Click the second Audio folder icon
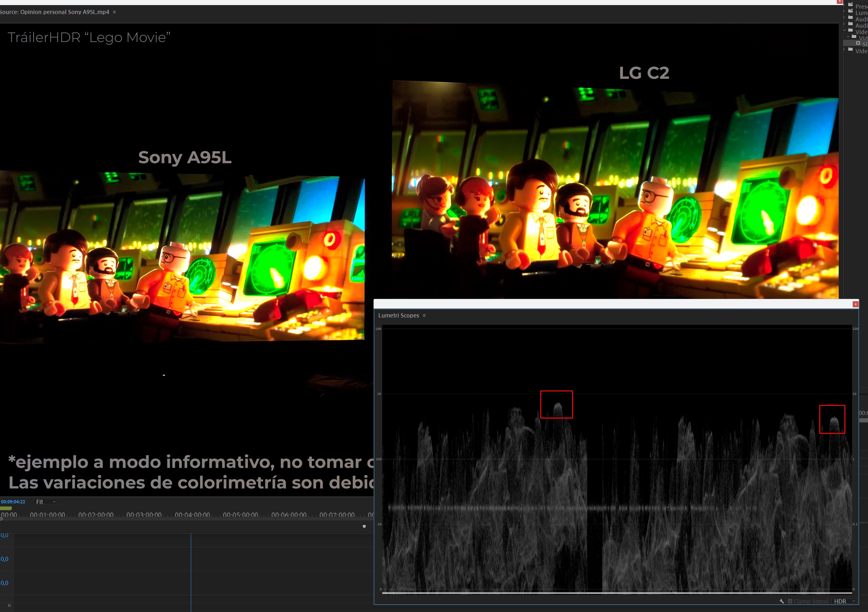 850,24
